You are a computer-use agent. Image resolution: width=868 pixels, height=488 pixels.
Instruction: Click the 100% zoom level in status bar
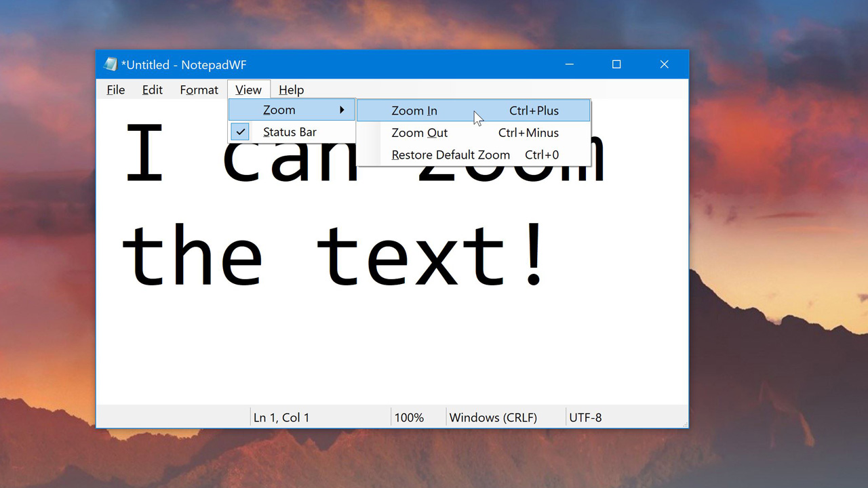point(409,418)
